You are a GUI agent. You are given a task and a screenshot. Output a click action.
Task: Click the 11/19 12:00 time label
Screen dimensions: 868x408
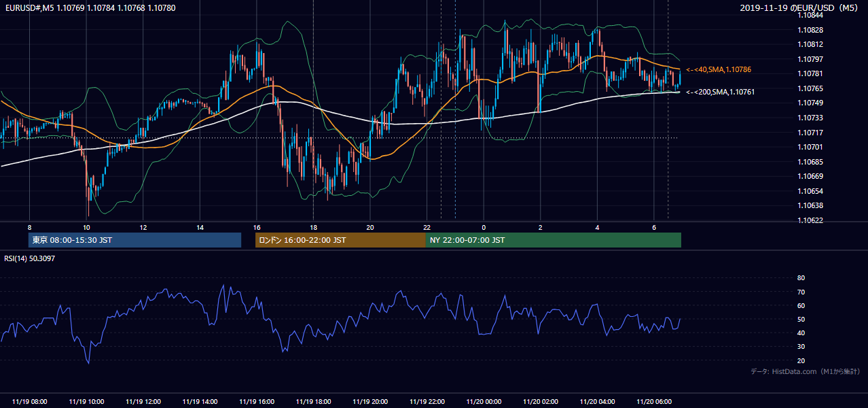[x=143, y=402]
